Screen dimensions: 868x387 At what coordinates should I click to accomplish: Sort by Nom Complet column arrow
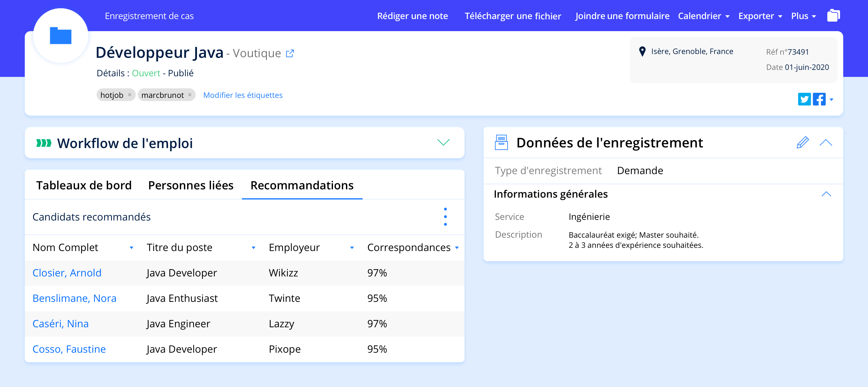132,248
